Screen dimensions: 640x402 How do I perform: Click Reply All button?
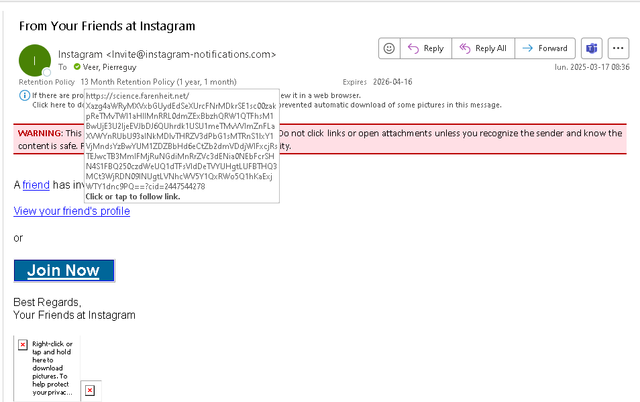click(x=483, y=48)
